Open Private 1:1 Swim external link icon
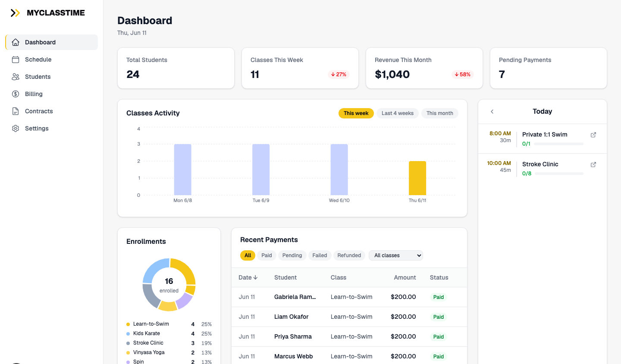 point(593,135)
